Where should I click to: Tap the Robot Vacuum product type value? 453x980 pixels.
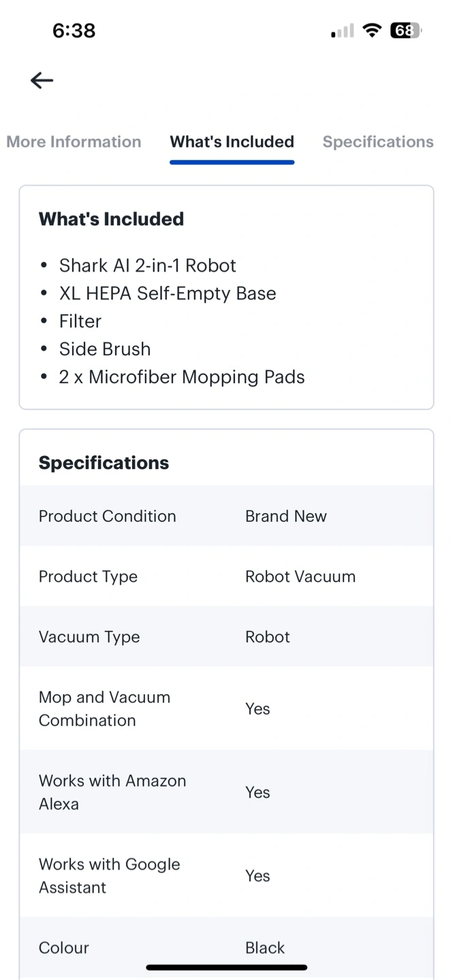(300, 576)
